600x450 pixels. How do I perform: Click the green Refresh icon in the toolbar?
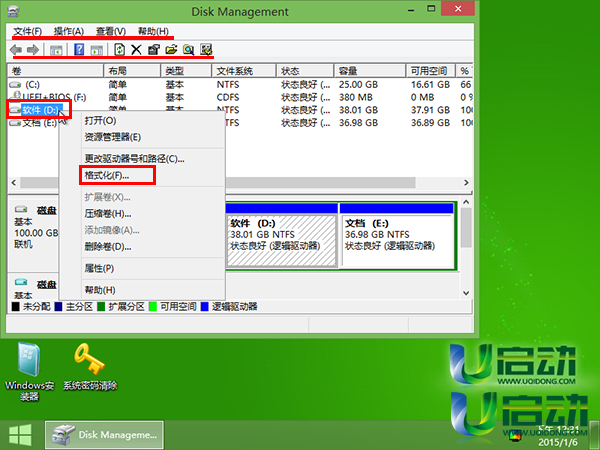coord(120,49)
